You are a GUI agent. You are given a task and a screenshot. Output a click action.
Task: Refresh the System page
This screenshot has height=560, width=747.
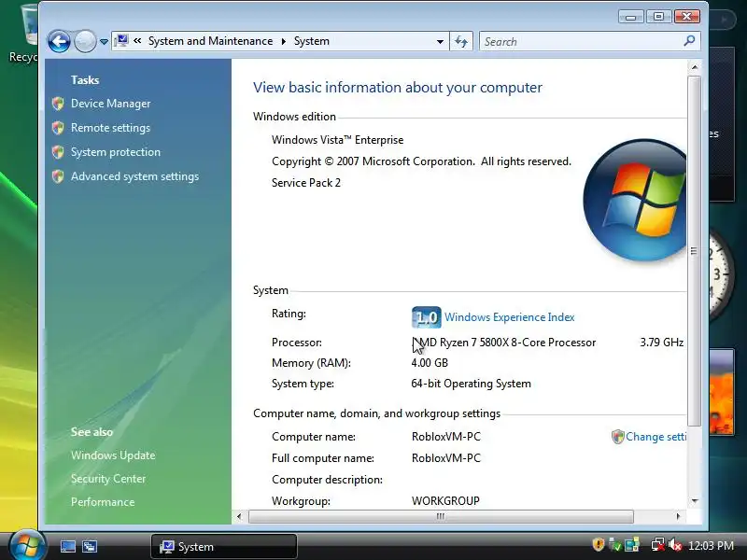(461, 41)
